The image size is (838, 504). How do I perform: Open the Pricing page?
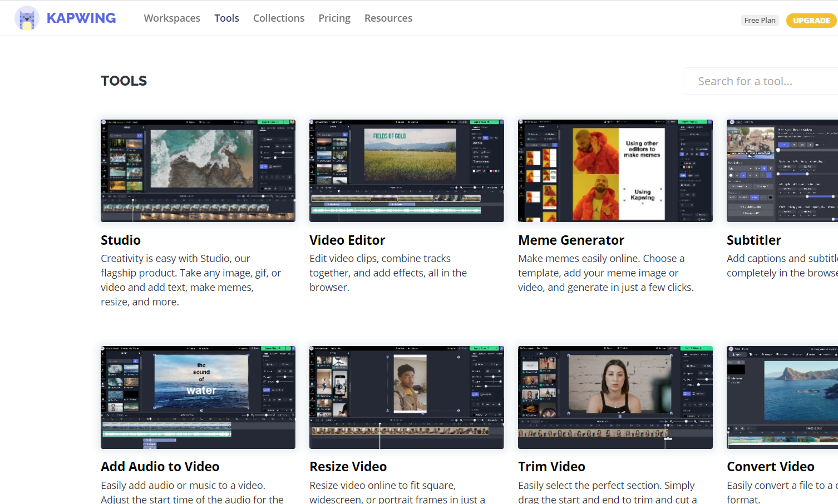point(334,18)
